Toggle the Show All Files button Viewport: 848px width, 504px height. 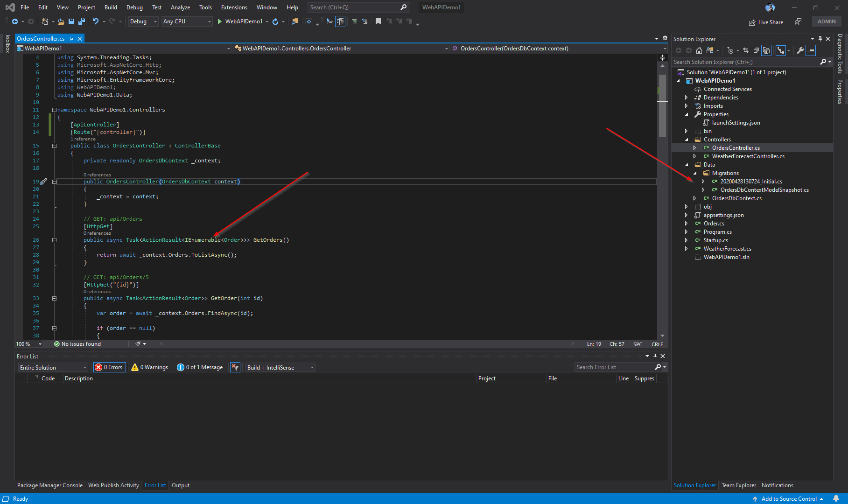coord(766,50)
